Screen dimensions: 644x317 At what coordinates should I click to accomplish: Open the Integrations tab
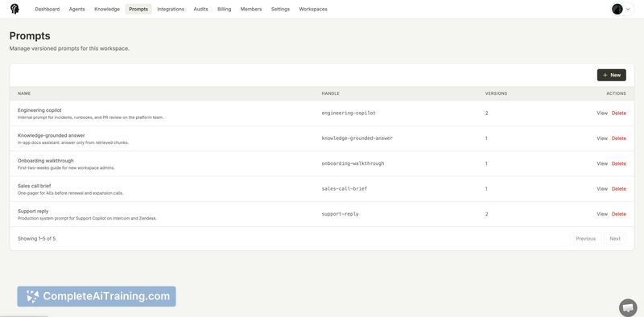point(171,9)
